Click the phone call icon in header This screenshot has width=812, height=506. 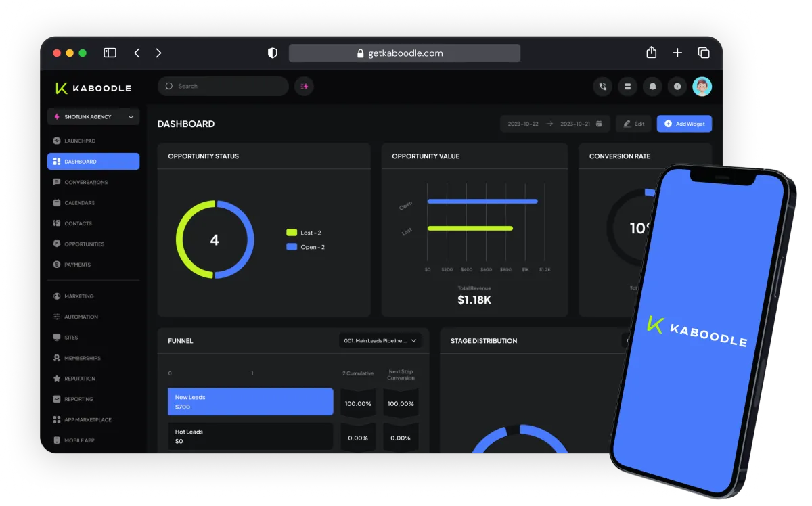[602, 87]
